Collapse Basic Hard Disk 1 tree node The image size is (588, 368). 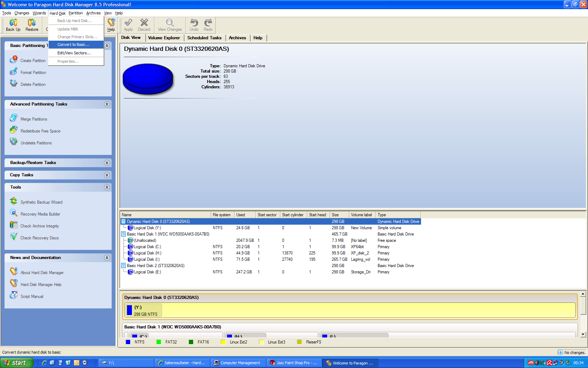[124, 234]
